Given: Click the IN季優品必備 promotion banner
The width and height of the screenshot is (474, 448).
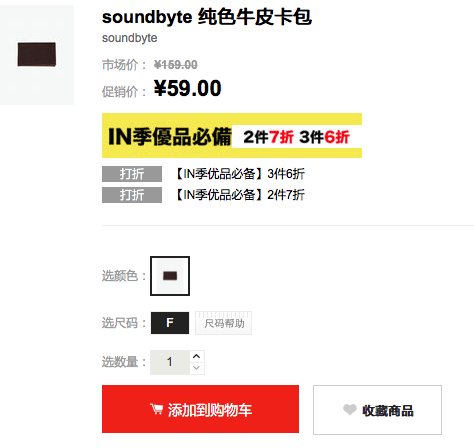Looking at the screenshot, I should [232, 135].
